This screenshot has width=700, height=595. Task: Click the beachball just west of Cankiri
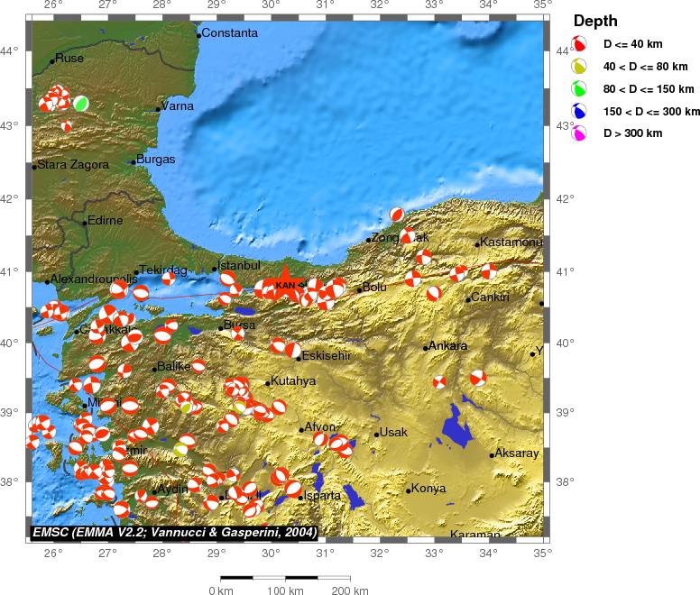(434, 292)
